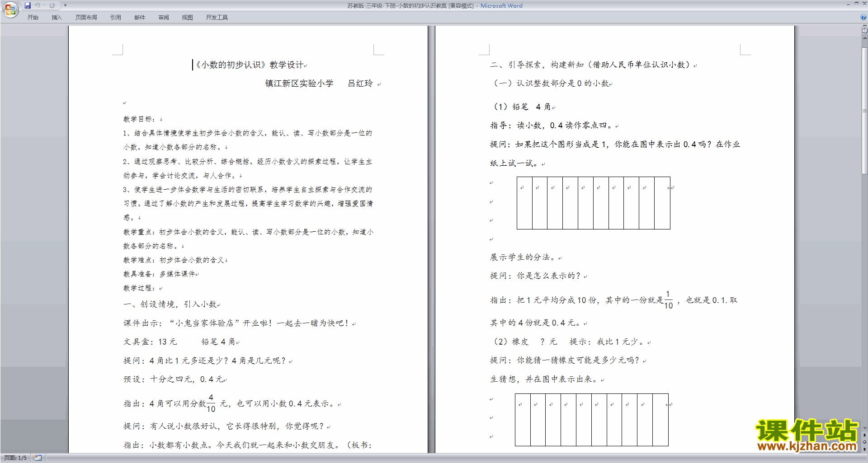Open the undo history dropdown arrow

pos(44,5)
